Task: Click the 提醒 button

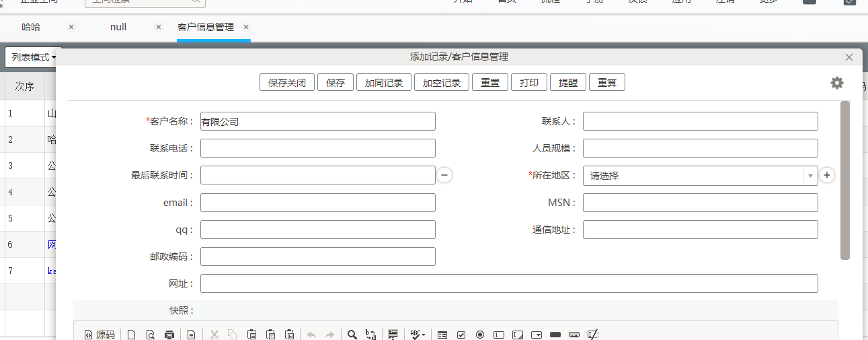Action: point(568,83)
